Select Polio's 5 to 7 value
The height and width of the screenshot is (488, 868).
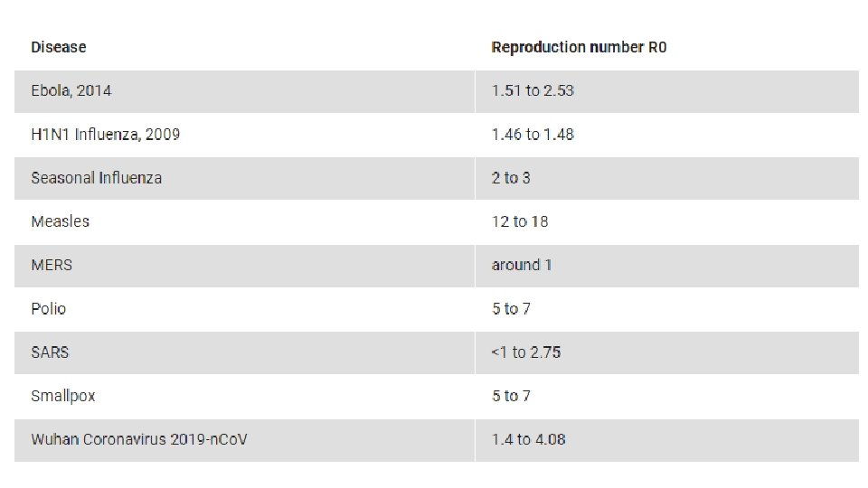pos(511,309)
